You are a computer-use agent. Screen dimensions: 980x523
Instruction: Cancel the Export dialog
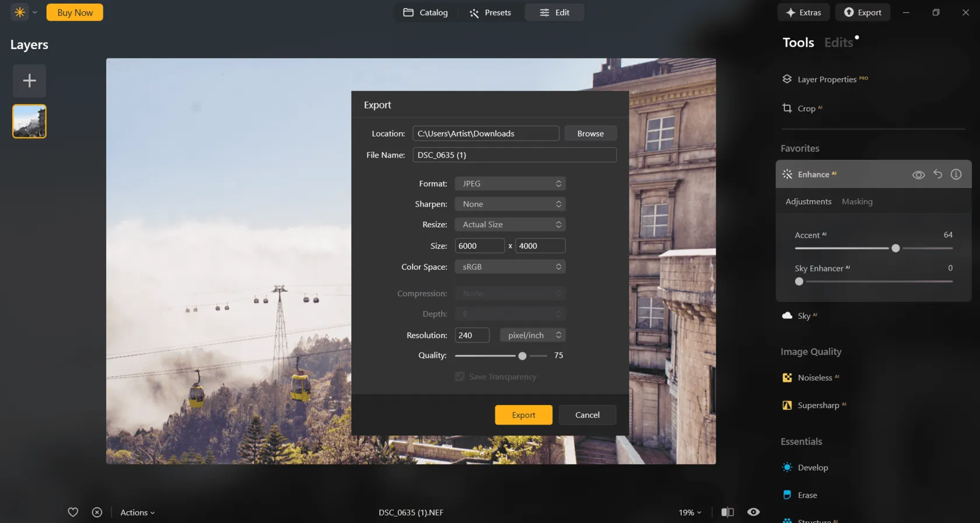[x=587, y=415]
